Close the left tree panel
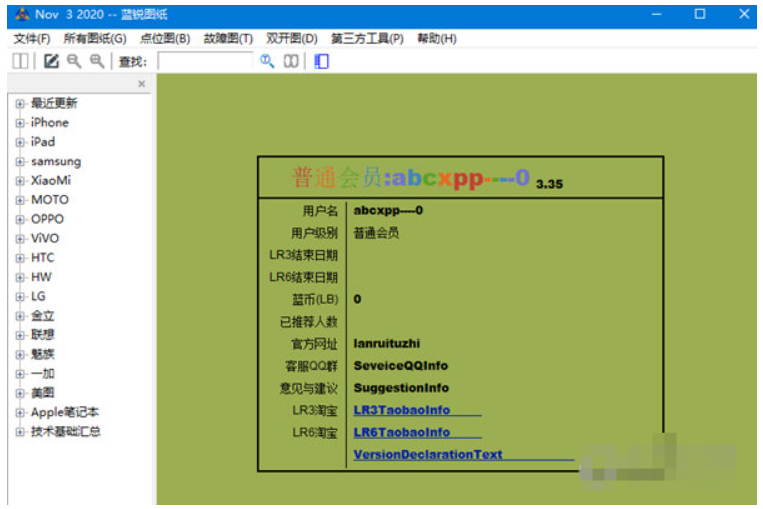 point(142,84)
